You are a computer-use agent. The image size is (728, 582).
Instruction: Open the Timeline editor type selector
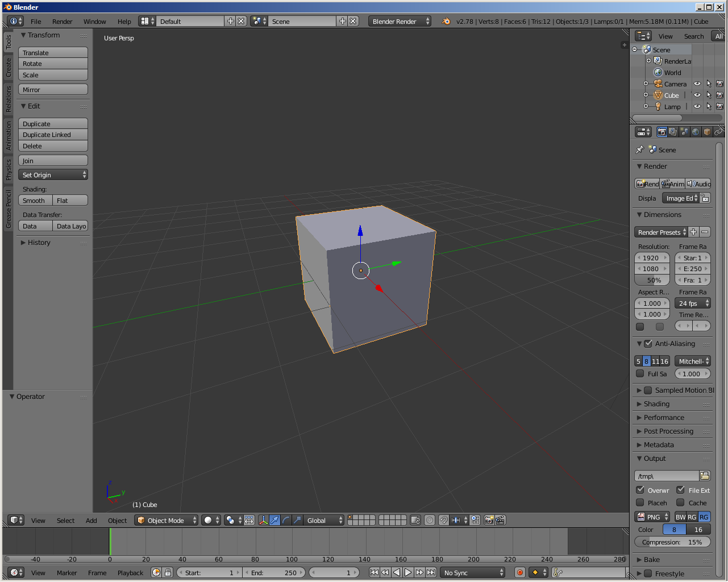click(16, 572)
